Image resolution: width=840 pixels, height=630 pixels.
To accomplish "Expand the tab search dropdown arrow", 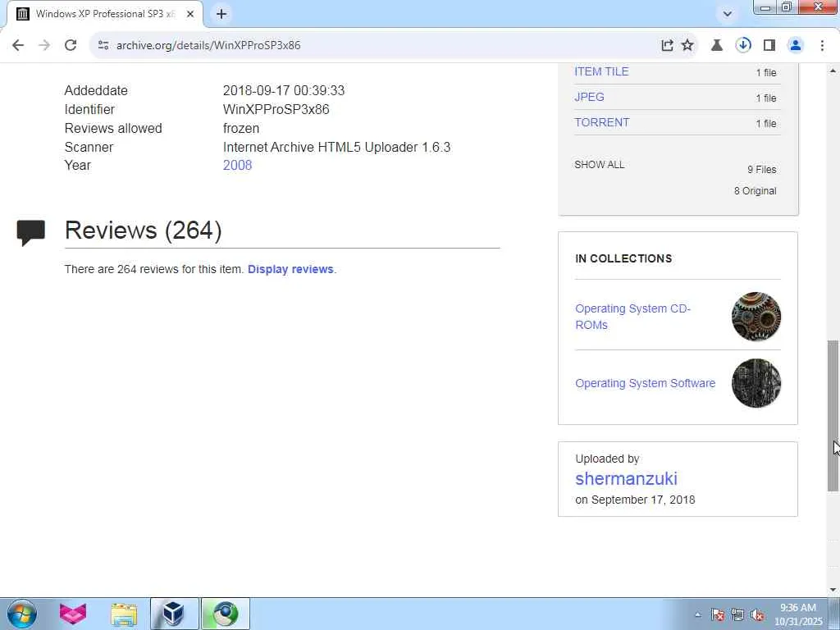I will 727,14.
